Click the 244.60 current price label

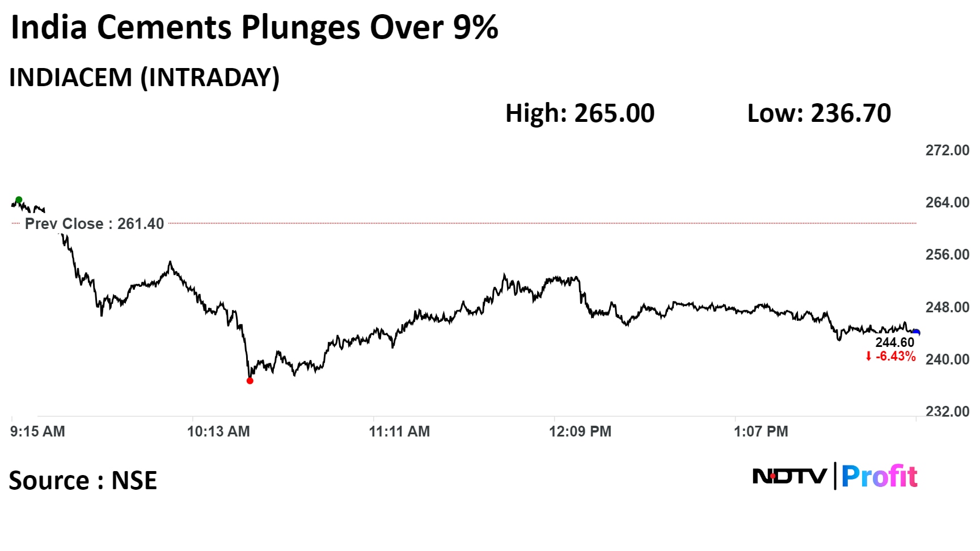895,342
